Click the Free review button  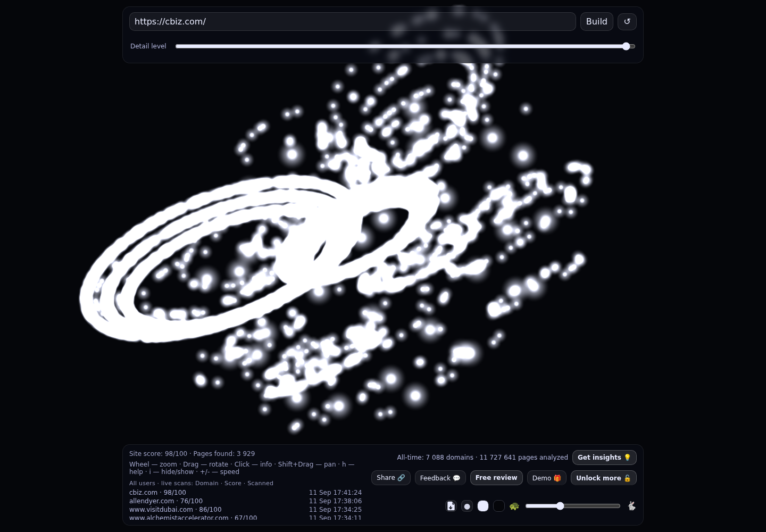[x=496, y=478]
